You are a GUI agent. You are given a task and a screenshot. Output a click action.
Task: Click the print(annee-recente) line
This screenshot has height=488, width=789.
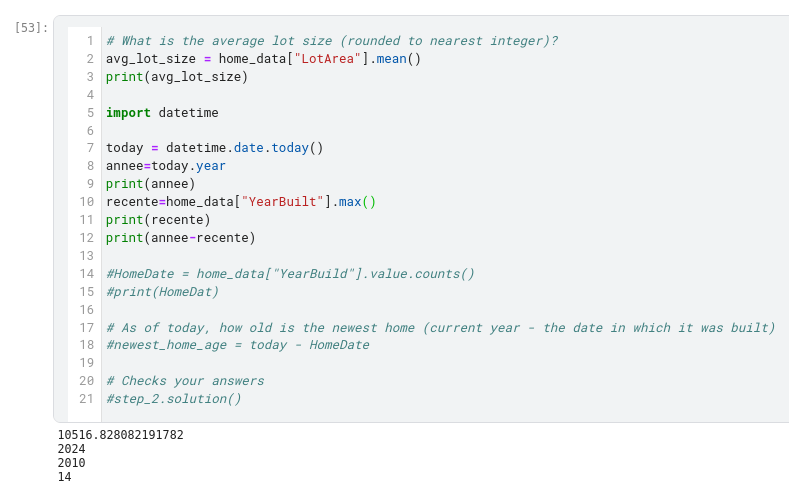181,239
